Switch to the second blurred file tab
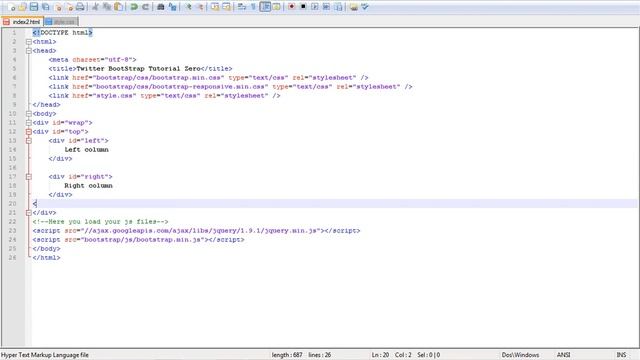 click(61, 22)
